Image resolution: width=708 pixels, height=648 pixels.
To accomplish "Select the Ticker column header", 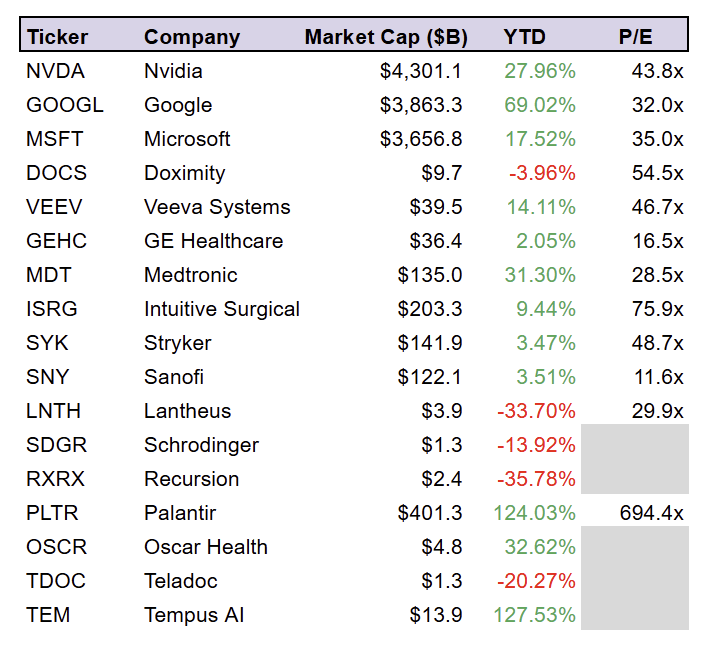I will (57, 37).
